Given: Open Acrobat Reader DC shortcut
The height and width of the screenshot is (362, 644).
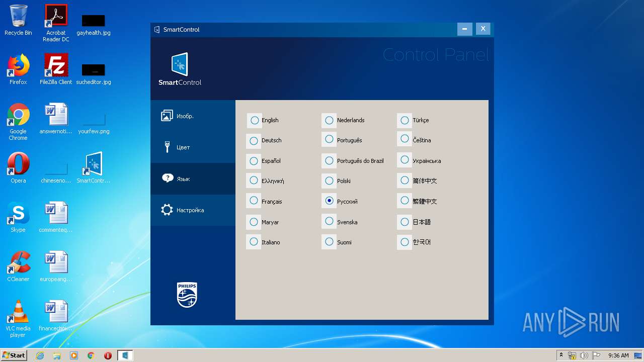Looking at the screenshot, I should 56,23.
